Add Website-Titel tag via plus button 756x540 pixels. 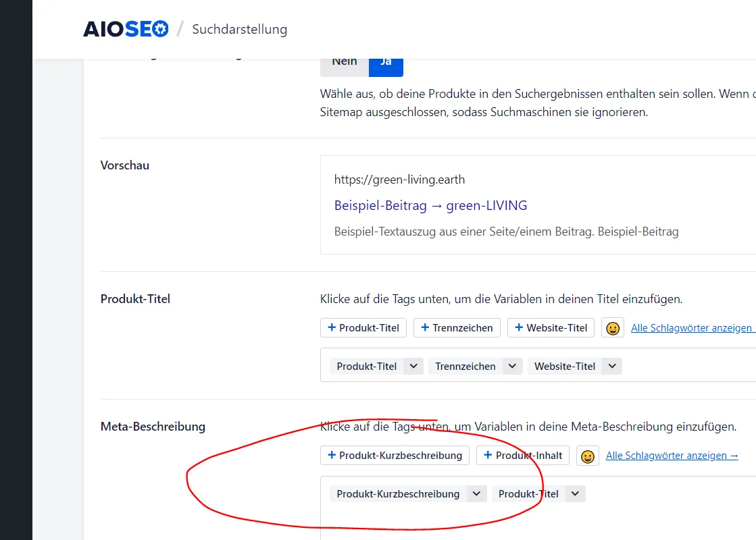pos(551,327)
